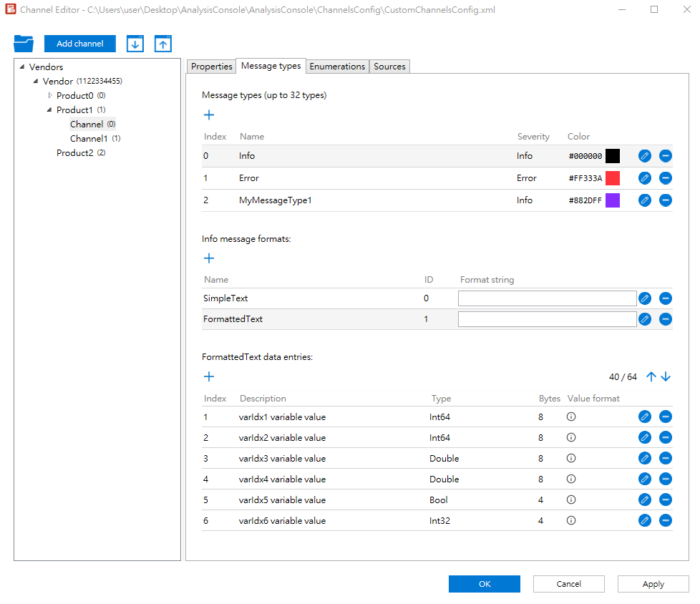Click the purple MyMessageType1 color swatch
This screenshot has width=700, height=604.
[613, 200]
